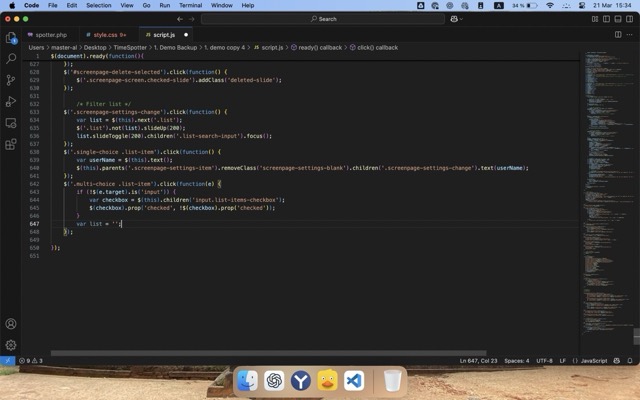Switch to the spotter.php tab

tap(50, 34)
